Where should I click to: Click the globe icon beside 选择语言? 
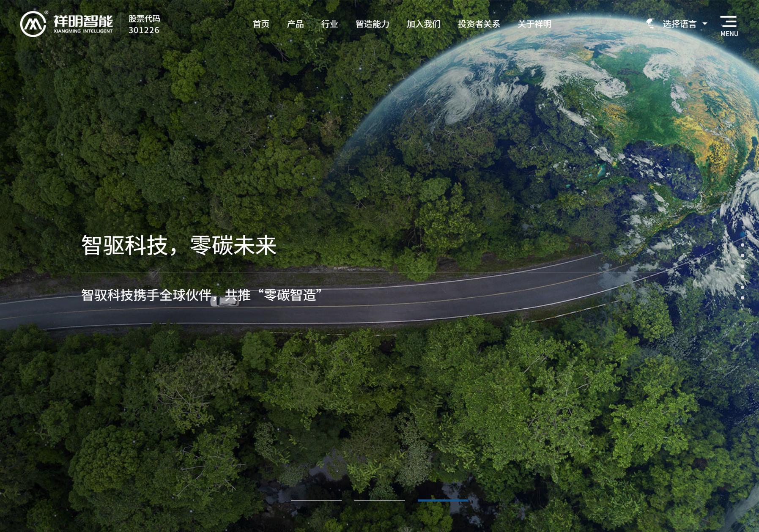coord(651,24)
